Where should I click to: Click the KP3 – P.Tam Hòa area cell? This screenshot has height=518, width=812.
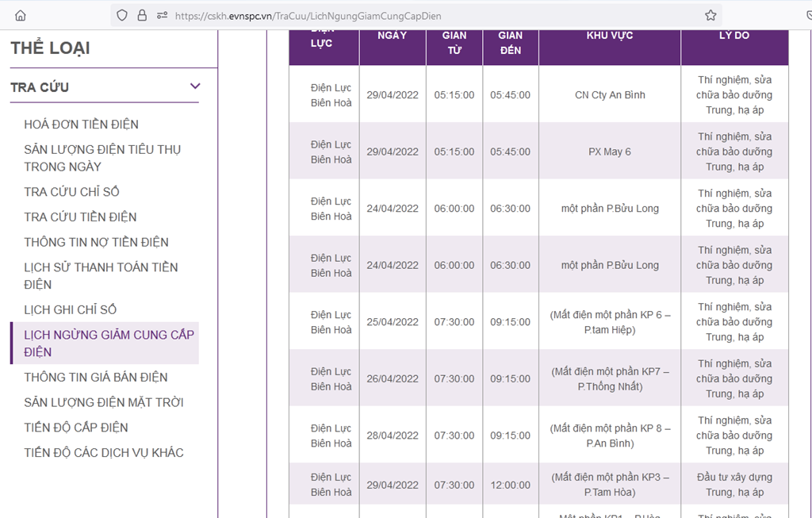[x=610, y=485]
